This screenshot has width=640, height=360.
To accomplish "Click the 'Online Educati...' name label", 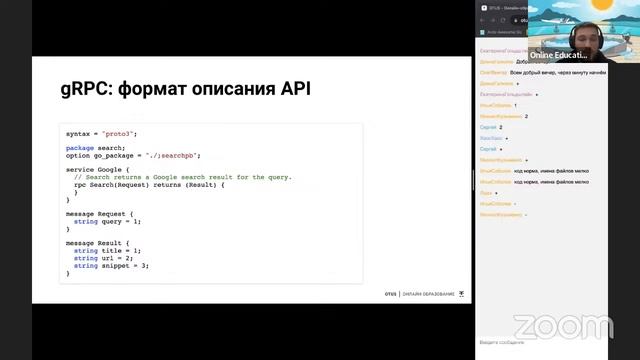I will (558, 55).
